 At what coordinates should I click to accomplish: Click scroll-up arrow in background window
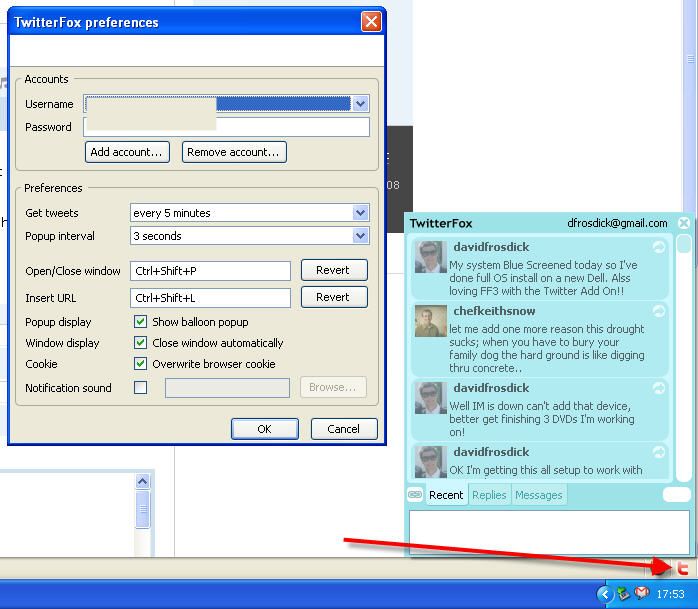pyautogui.click(x=142, y=481)
